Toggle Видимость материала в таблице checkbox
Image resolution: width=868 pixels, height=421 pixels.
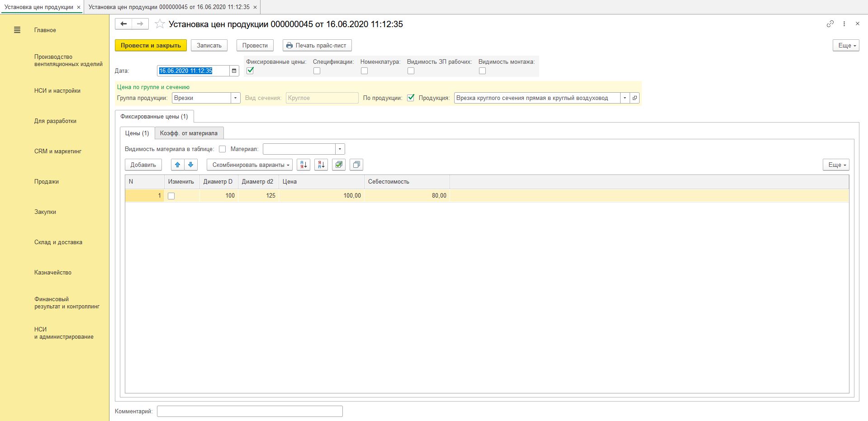click(222, 149)
